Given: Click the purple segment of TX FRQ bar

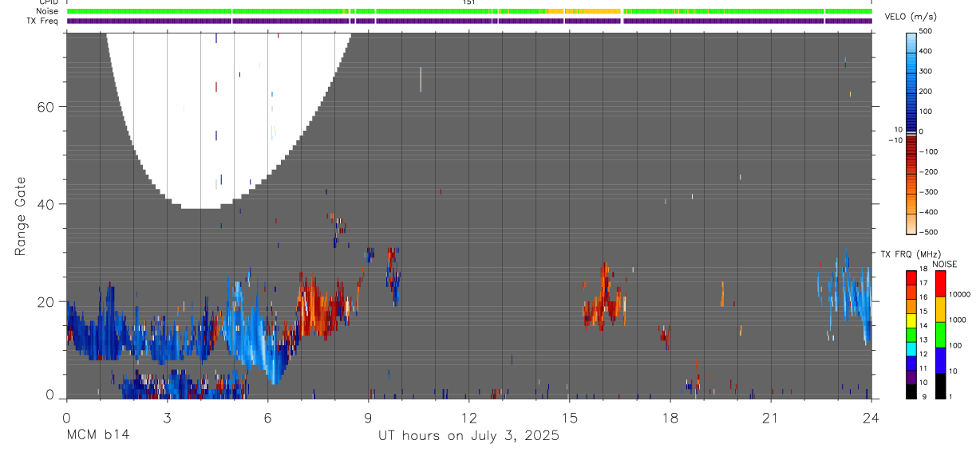Looking at the screenshot, I should [911, 377].
